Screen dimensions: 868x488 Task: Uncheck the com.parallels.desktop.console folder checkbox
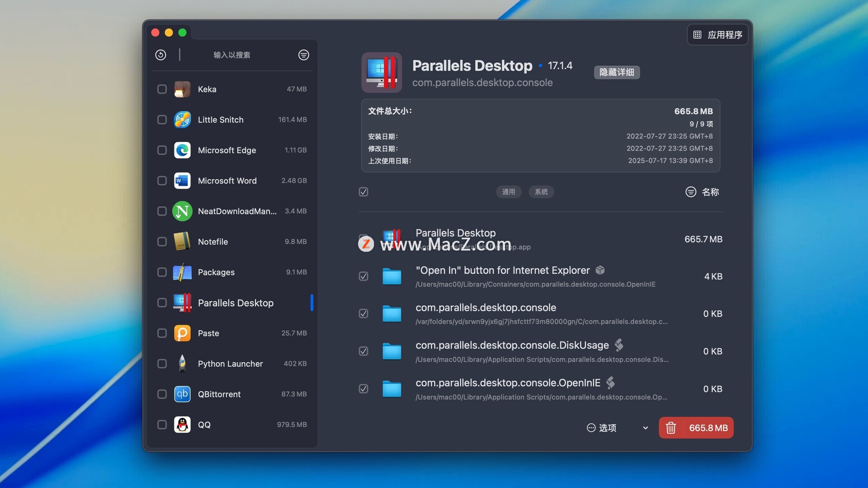coord(363,314)
